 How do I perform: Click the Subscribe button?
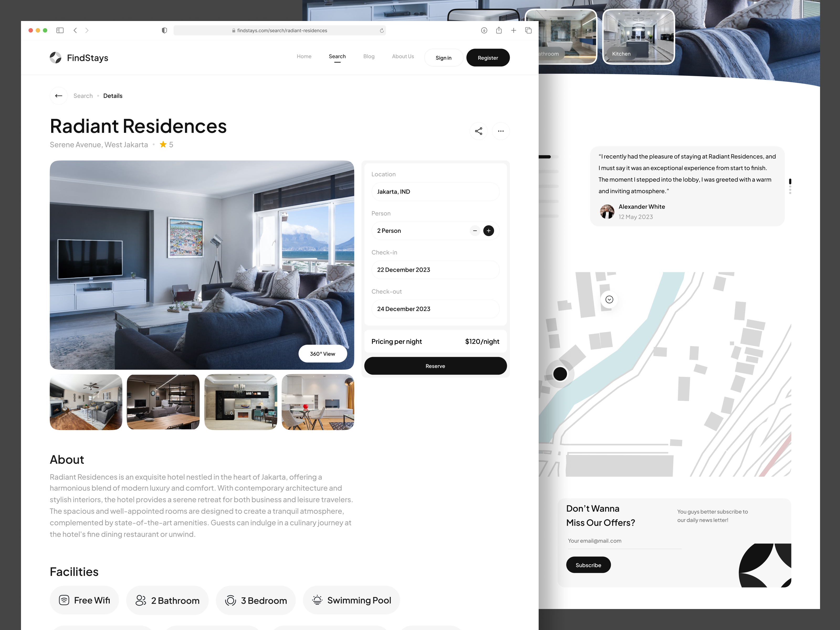click(x=588, y=565)
